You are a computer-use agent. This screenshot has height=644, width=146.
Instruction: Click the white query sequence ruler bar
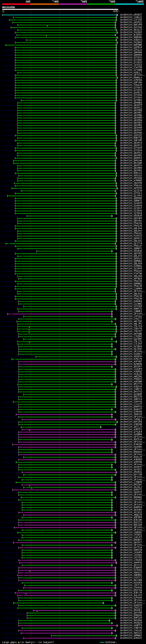[60, 10]
